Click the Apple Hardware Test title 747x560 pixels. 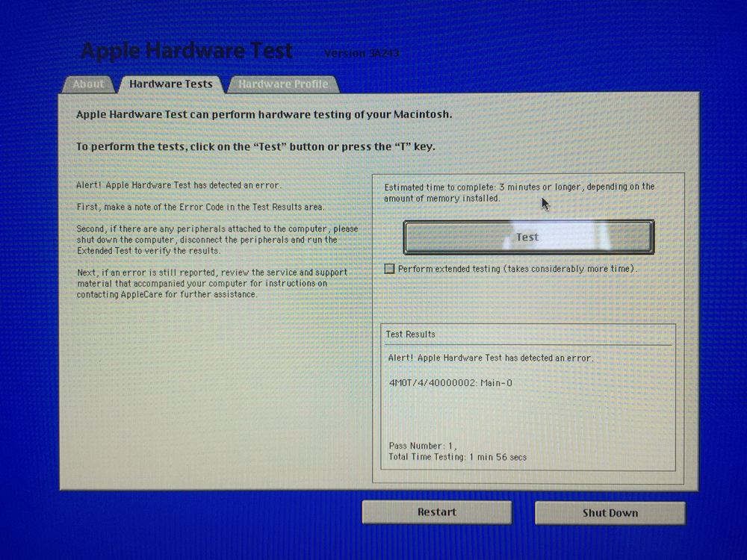[187, 51]
